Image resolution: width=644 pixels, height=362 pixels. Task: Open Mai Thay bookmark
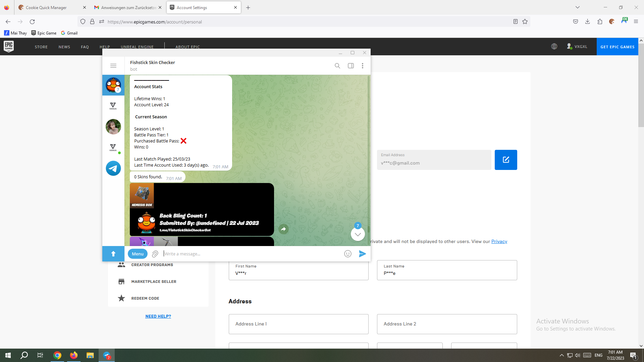(x=15, y=33)
